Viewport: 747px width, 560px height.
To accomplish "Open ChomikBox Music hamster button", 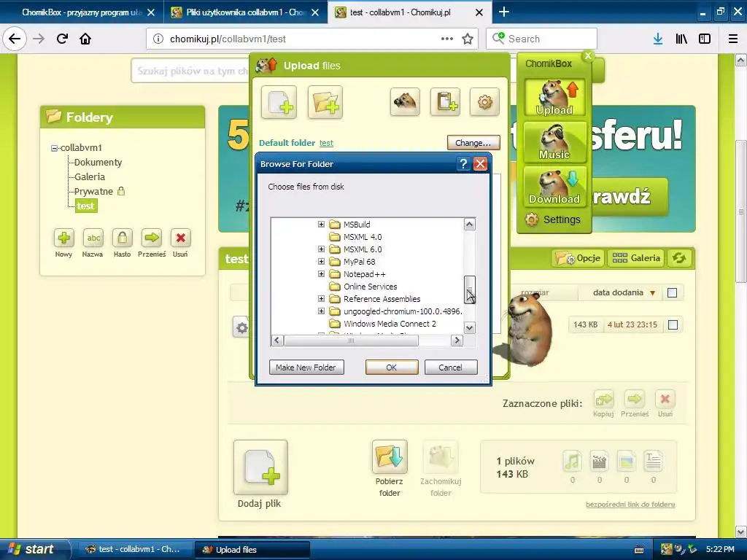I will (x=555, y=142).
